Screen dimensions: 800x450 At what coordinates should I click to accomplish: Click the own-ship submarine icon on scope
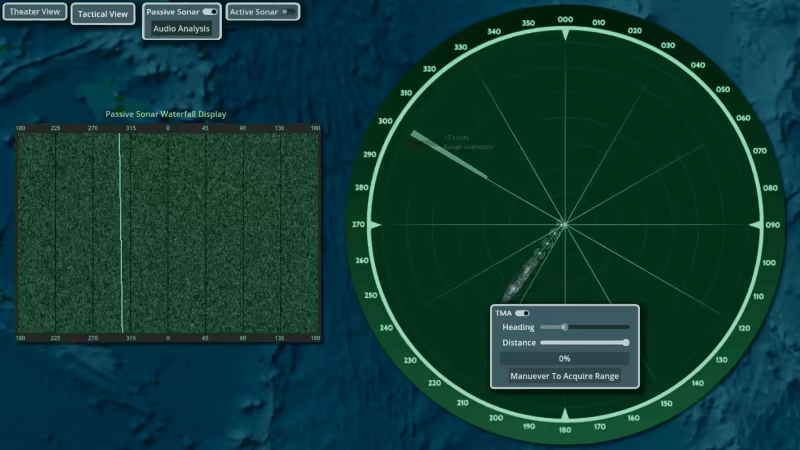pyautogui.click(x=521, y=279)
